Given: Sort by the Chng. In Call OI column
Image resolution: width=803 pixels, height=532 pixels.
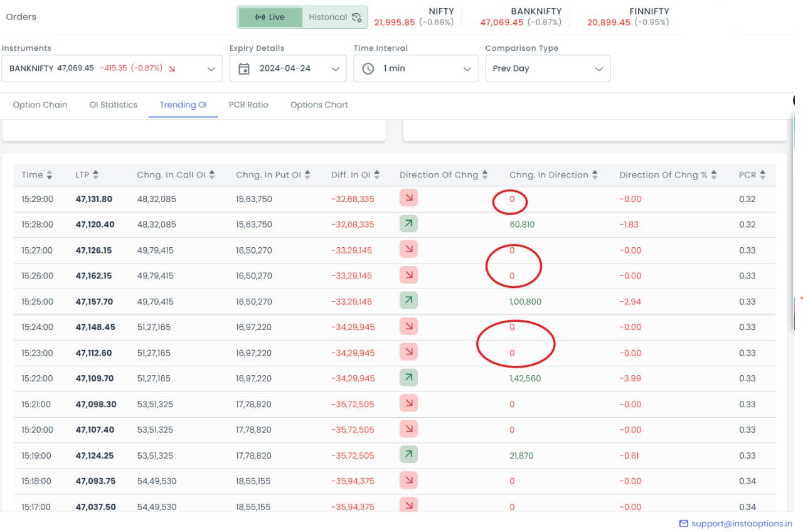Looking at the screenshot, I should (212, 175).
